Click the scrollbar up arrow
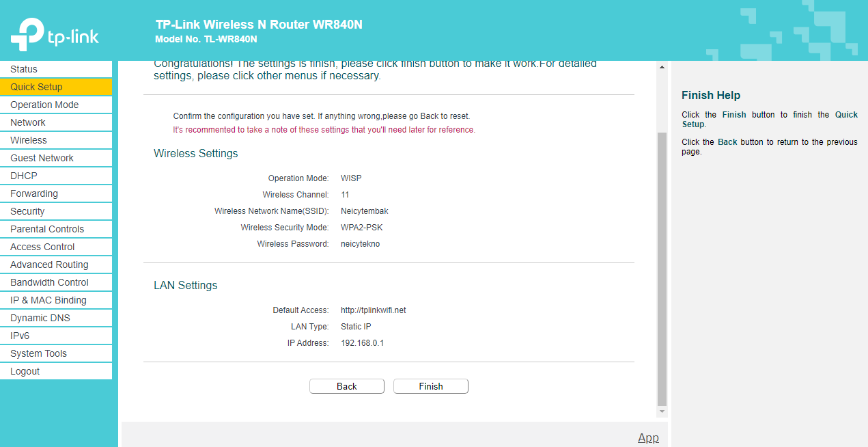Screen dimensions: 868x447 662,68
